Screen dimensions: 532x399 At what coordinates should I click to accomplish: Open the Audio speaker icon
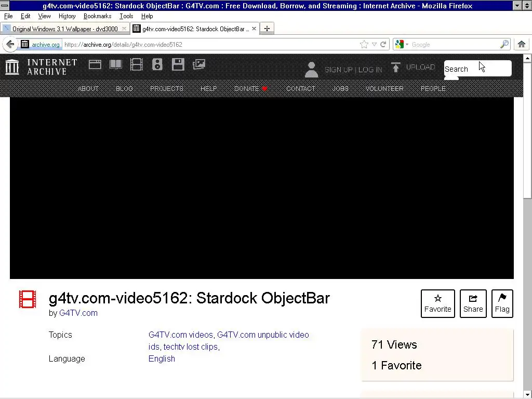coord(157,64)
